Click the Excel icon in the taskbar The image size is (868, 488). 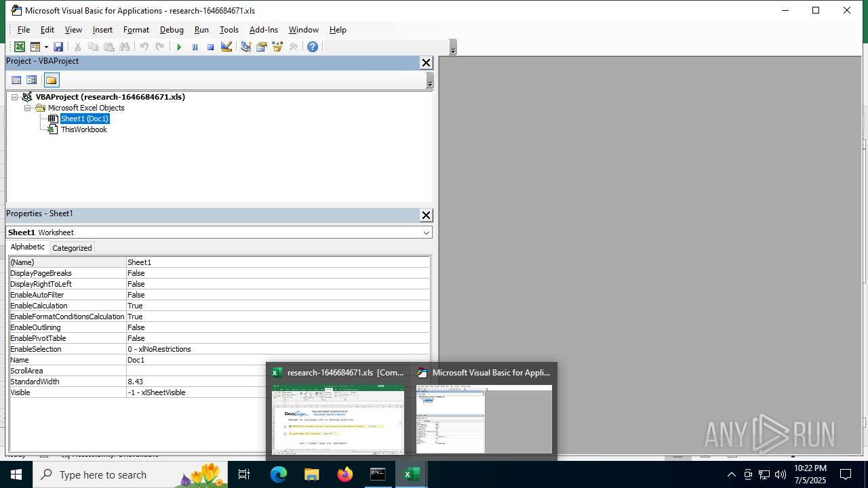(411, 474)
